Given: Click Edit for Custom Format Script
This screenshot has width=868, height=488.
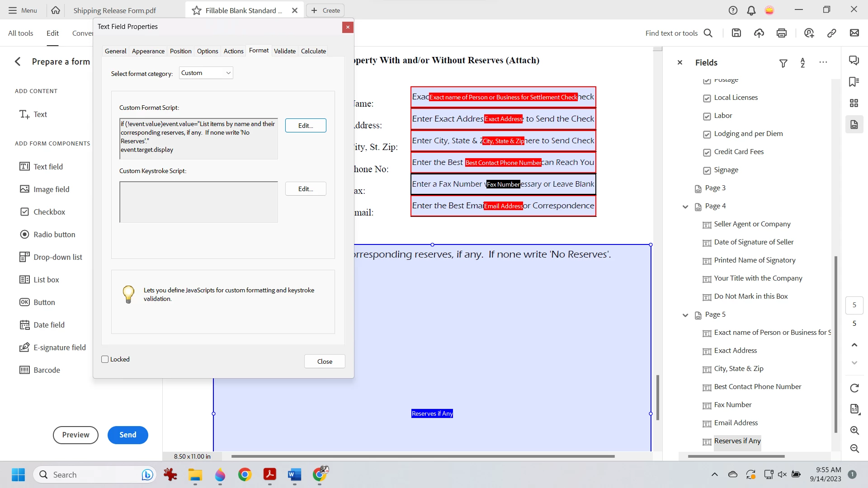Looking at the screenshot, I should point(306,126).
